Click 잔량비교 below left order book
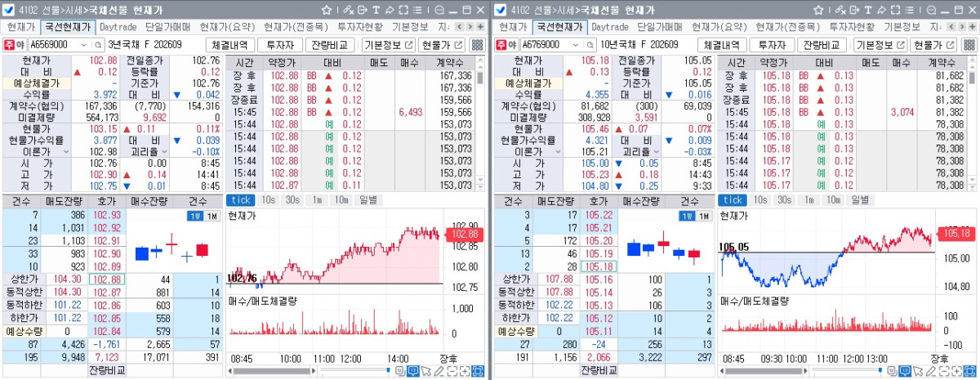 (x=108, y=370)
